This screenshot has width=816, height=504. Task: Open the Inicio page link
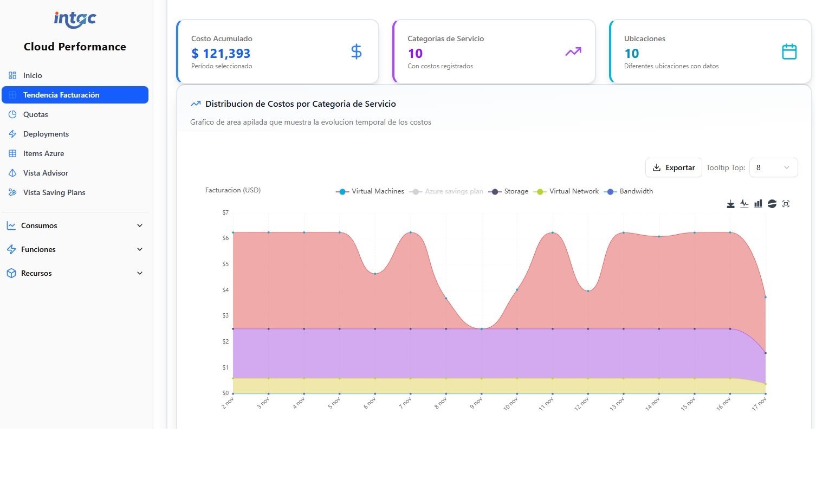click(x=33, y=75)
